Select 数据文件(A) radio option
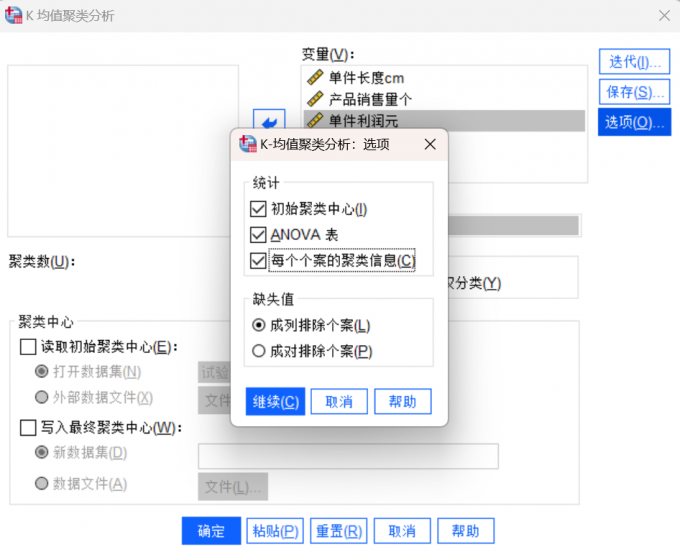The height and width of the screenshot is (552, 680). click(41, 483)
